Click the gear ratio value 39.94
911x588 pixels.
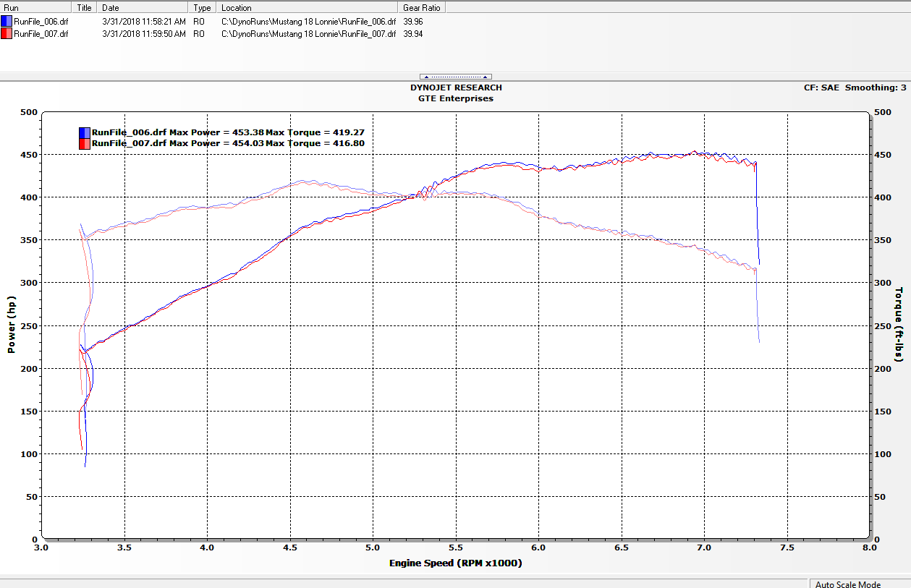tap(413, 33)
